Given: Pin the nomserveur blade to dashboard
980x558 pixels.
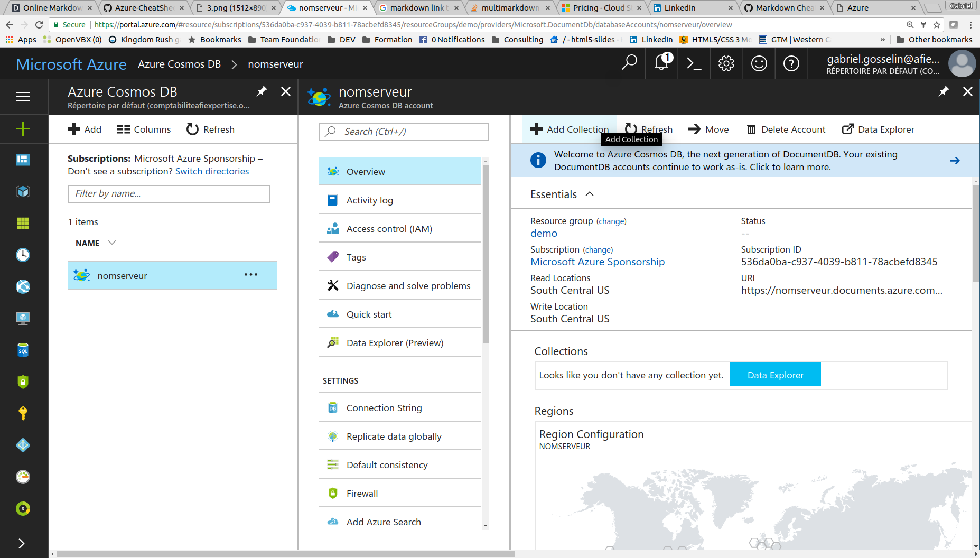Looking at the screenshot, I should (944, 91).
